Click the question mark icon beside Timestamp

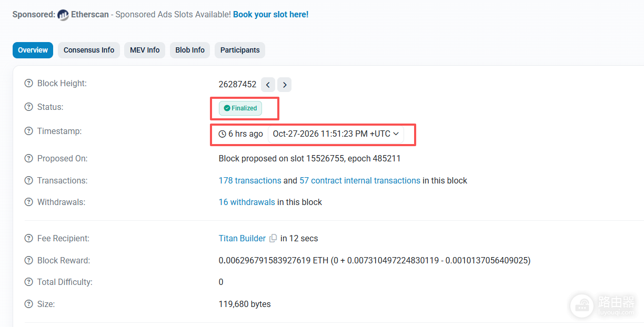[x=29, y=131]
